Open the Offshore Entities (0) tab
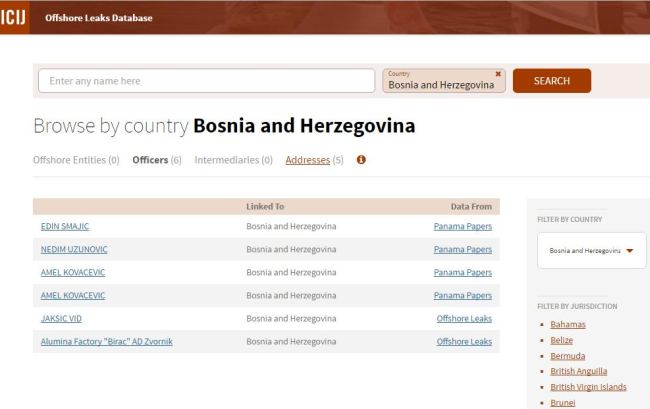Screen dimensions: 650x409 (76, 160)
